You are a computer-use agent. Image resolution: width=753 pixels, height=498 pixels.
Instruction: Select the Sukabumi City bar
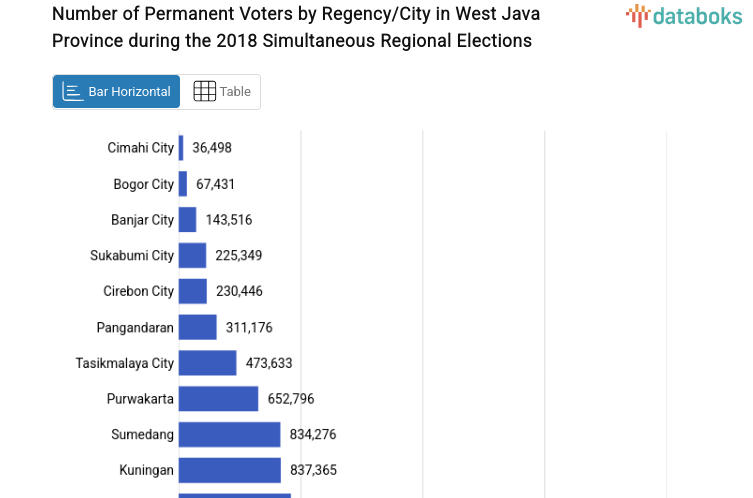pyautogui.click(x=192, y=255)
